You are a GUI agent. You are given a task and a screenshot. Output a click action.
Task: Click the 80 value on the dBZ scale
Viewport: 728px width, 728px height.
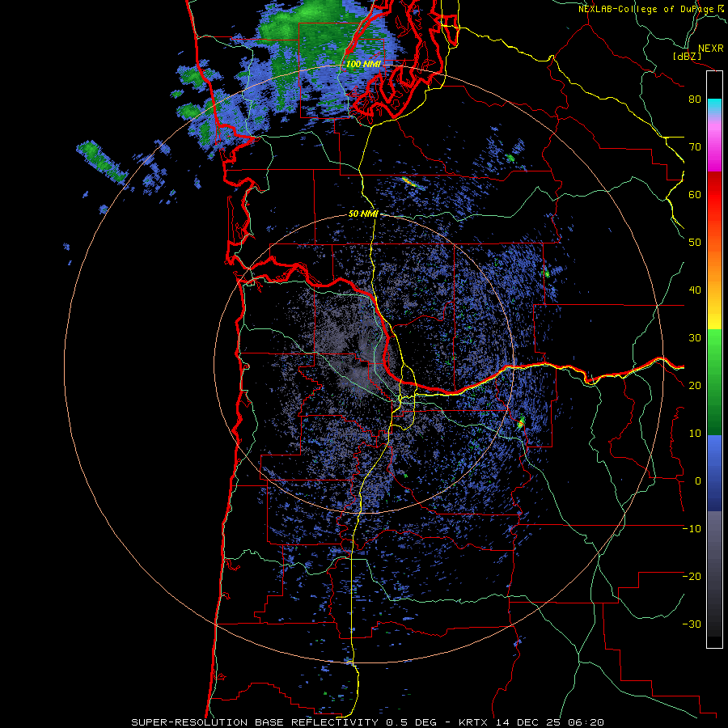click(x=695, y=99)
